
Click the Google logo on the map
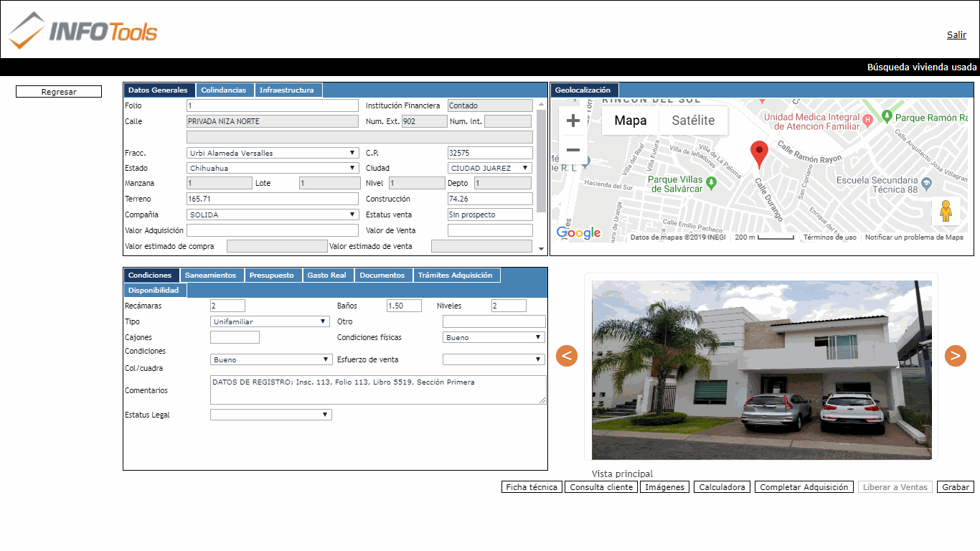pyautogui.click(x=578, y=233)
